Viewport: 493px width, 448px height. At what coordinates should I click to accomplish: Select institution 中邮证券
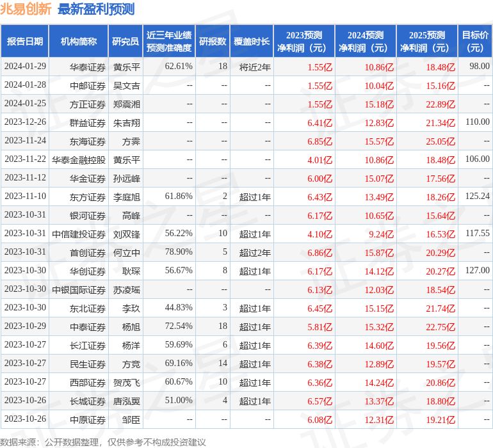[88, 86]
